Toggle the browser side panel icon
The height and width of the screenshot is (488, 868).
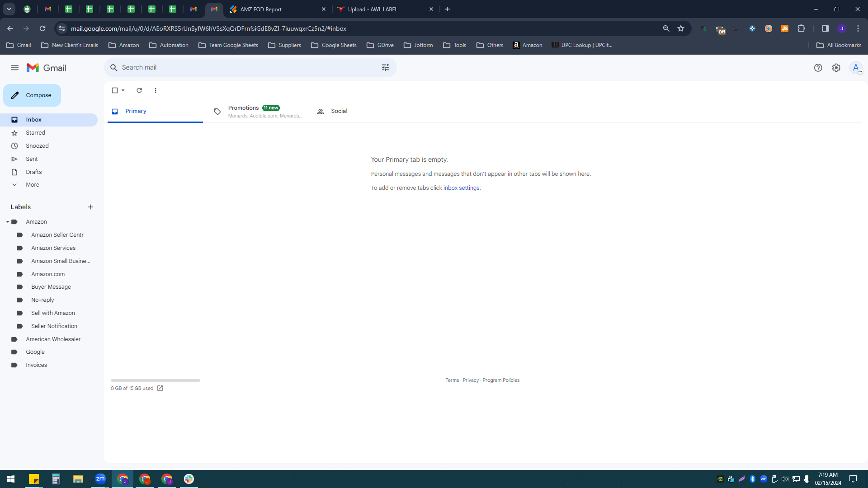click(x=825, y=28)
